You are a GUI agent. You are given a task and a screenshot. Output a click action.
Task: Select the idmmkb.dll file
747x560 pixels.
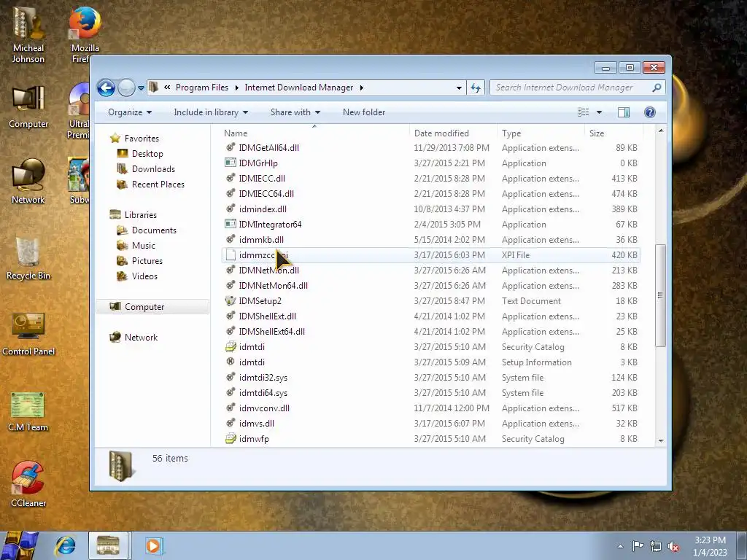pyautogui.click(x=261, y=239)
